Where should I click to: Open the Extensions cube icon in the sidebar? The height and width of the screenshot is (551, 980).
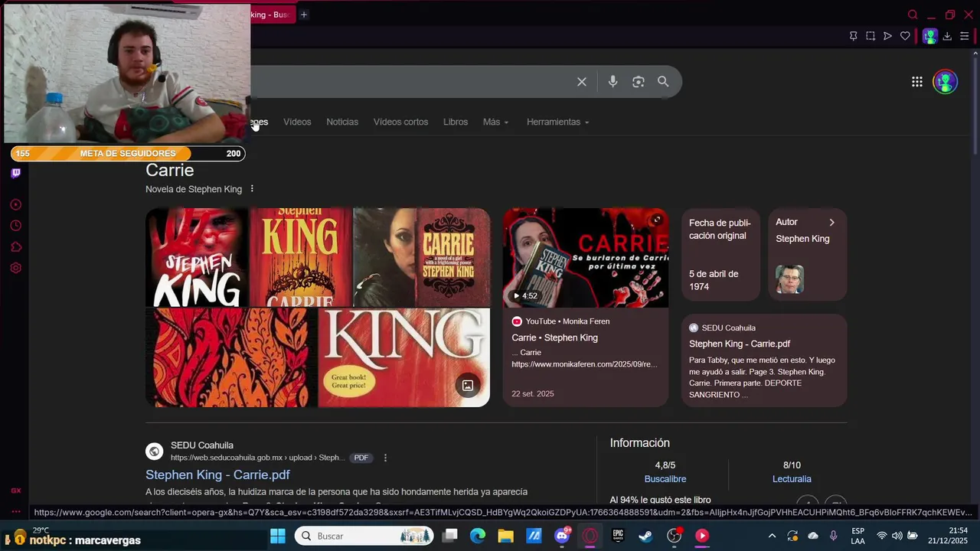(x=15, y=247)
